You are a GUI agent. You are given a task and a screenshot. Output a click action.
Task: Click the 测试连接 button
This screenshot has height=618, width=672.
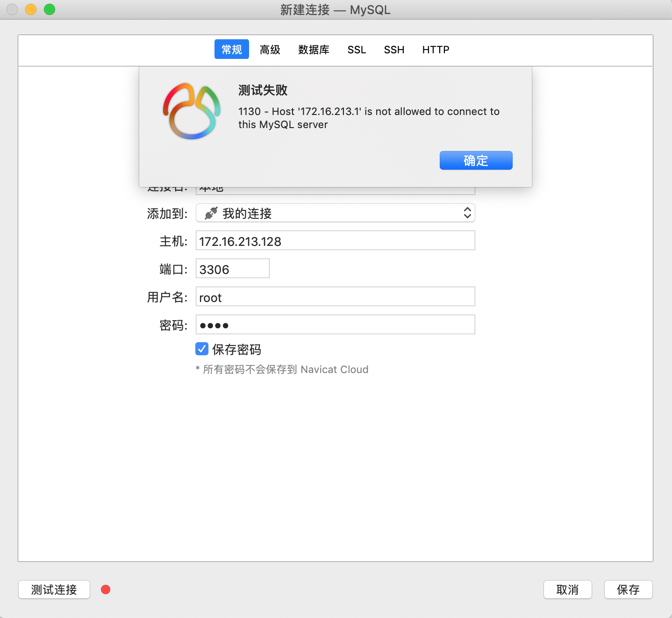tap(54, 589)
